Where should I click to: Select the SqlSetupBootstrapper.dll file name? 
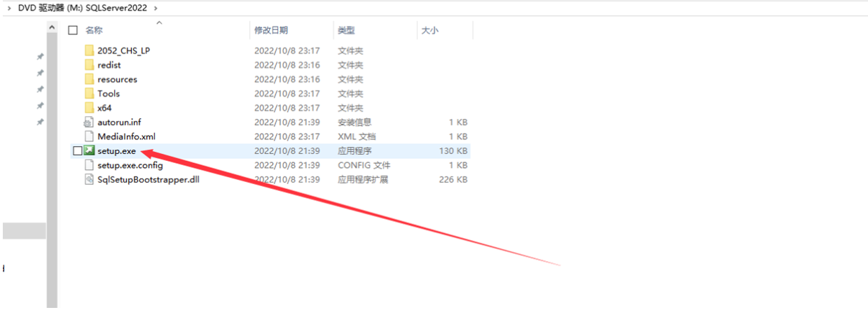pos(149,180)
